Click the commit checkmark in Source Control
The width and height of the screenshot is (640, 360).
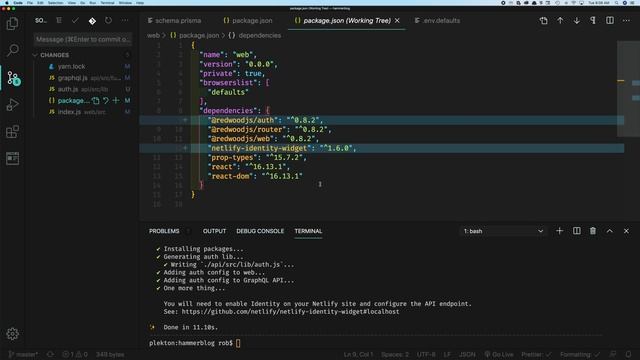(x=75, y=20)
